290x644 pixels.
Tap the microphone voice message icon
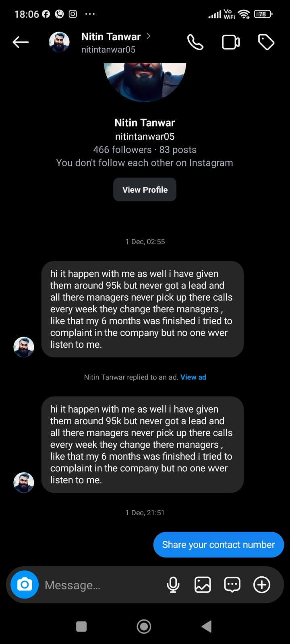tap(173, 584)
